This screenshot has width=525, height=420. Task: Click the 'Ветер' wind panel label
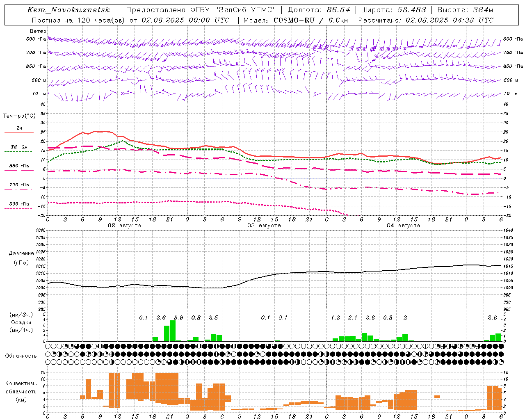(38, 31)
